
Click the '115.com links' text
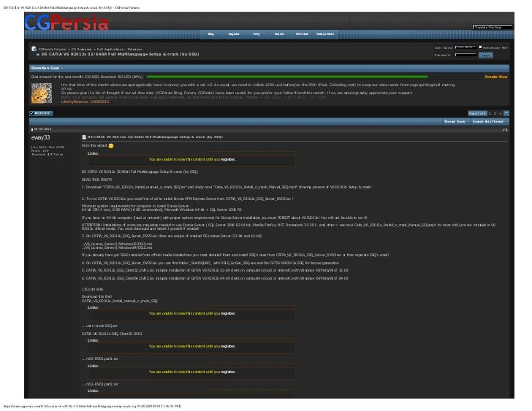tap(92, 289)
